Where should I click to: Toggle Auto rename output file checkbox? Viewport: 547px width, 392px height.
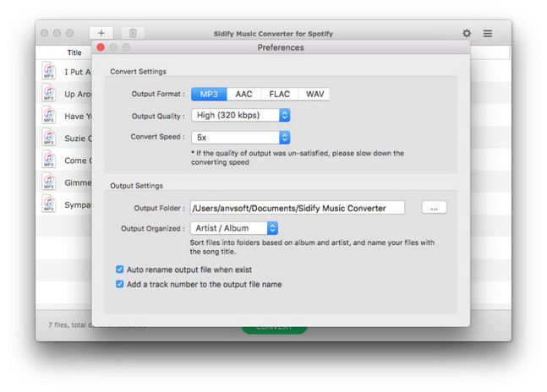click(120, 269)
